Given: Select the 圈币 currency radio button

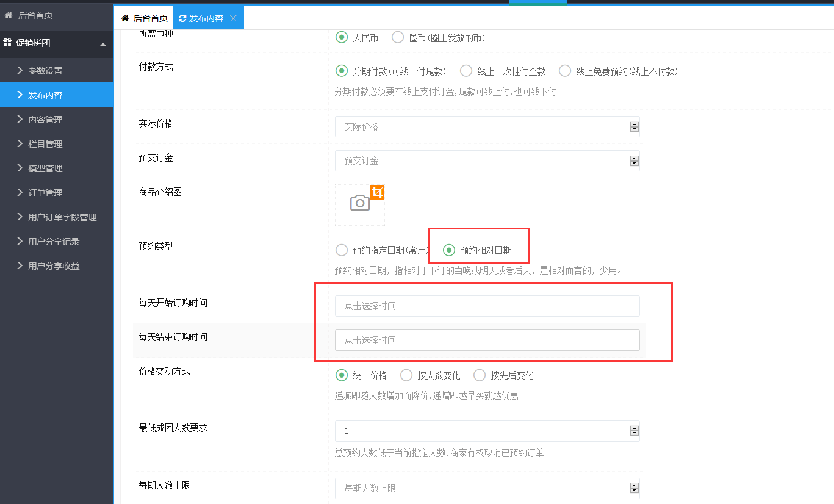Looking at the screenshot, I should 398,37.
